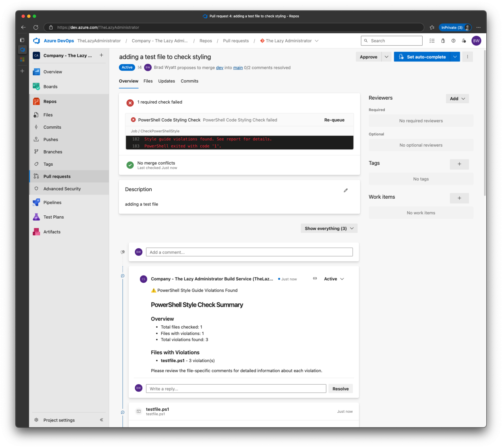The height and width of the screenshot is (448, 502).
Task: Click the InPrivate (3) profile badge
Action: pos(455,28)
